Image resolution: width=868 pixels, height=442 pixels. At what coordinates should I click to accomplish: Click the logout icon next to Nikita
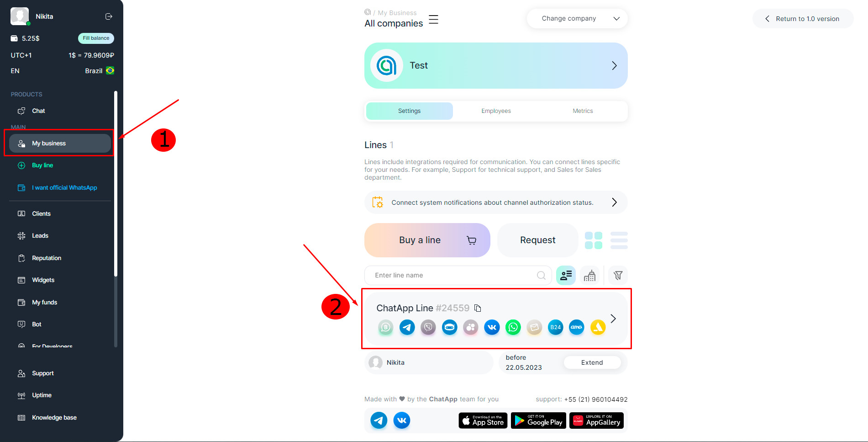click(109, 16)
